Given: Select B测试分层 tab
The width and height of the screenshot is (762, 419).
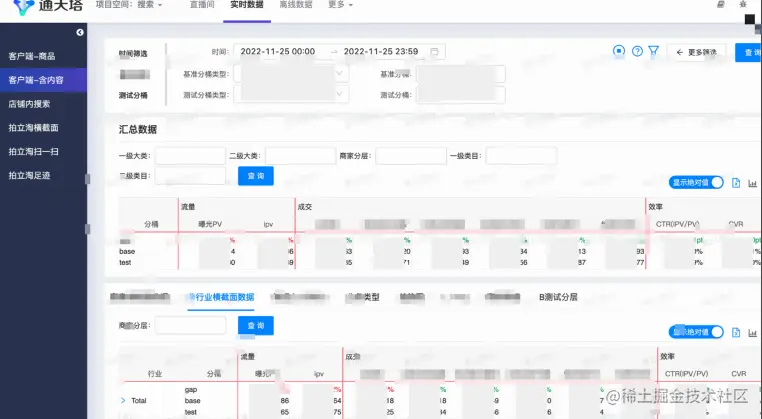Looking at the screenshot, I should click(558, 297).
